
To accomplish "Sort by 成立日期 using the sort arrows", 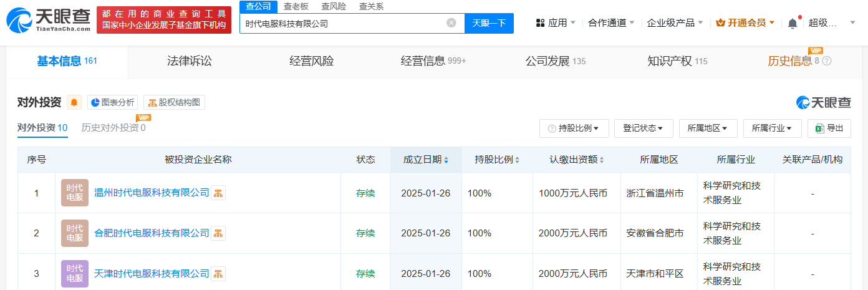I will (446, 160).
